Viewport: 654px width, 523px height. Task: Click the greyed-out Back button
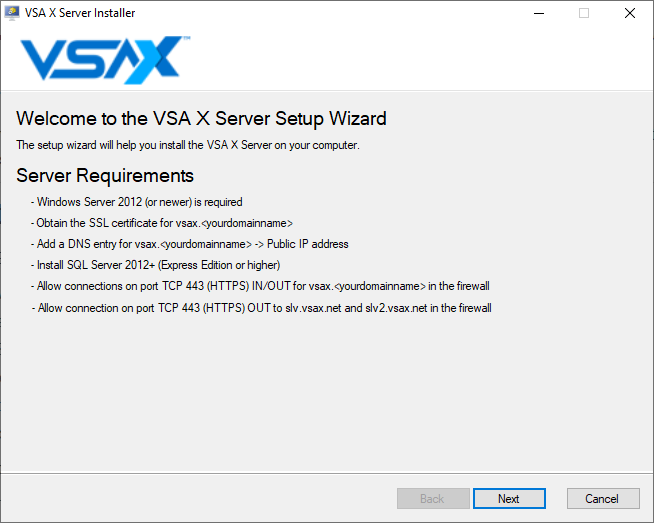tap(433, 498)
